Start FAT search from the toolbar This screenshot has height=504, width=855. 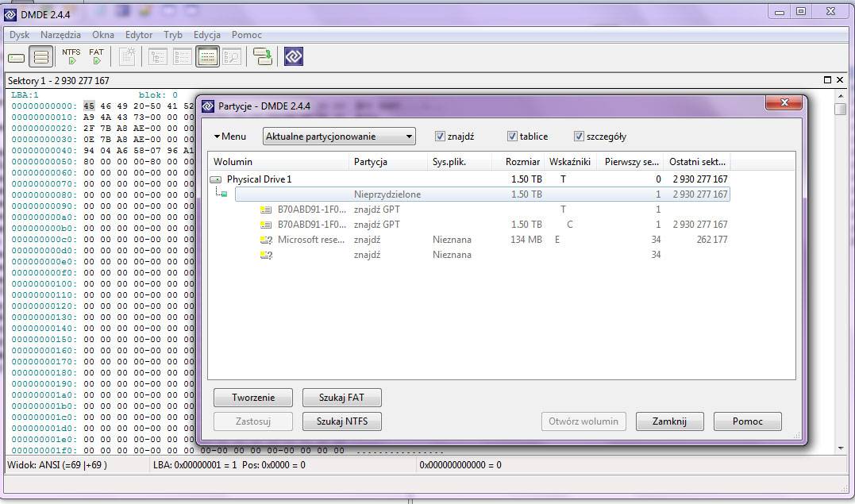(x=97, y=56)
